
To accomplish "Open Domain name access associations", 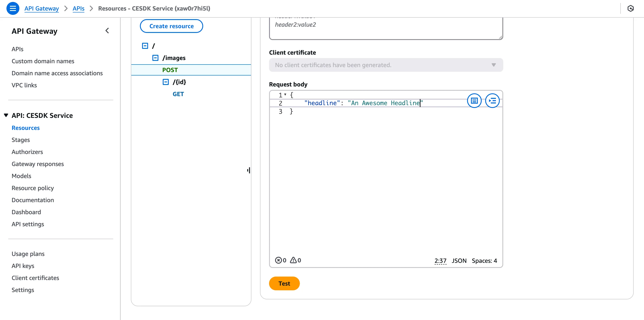I will (57, 73).
